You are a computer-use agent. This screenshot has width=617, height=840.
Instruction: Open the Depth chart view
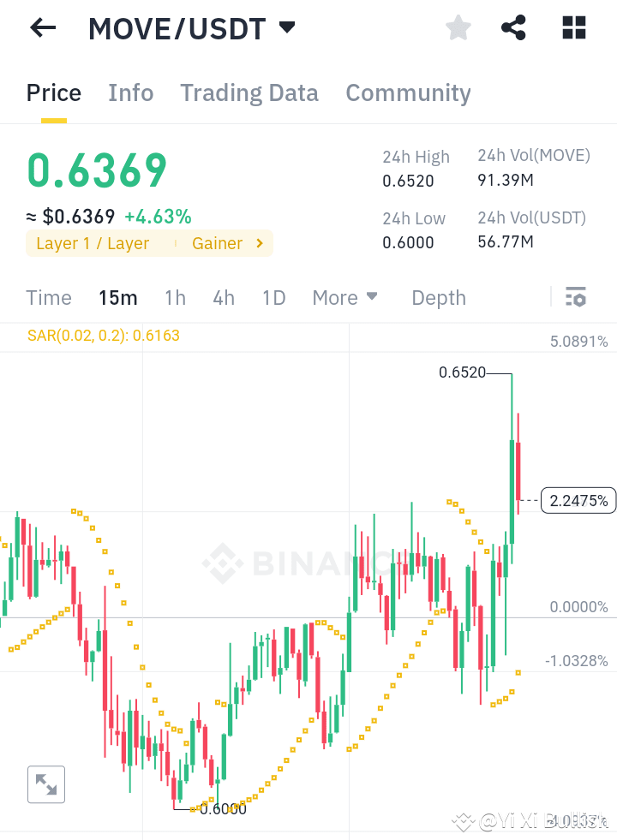pos(438,297)
